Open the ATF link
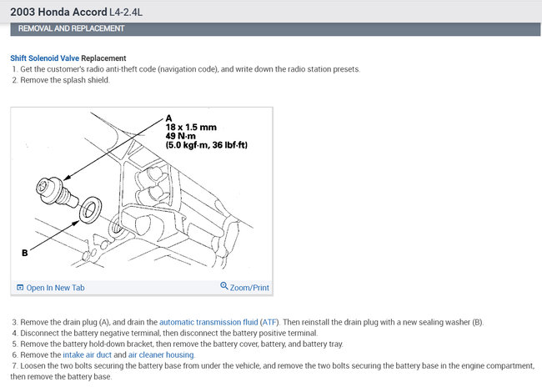The height and width of the screenshot is (392, 542). pos(269,322)
